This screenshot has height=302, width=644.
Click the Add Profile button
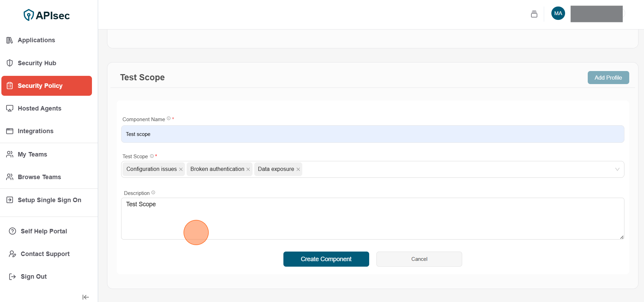coord(608,78)
